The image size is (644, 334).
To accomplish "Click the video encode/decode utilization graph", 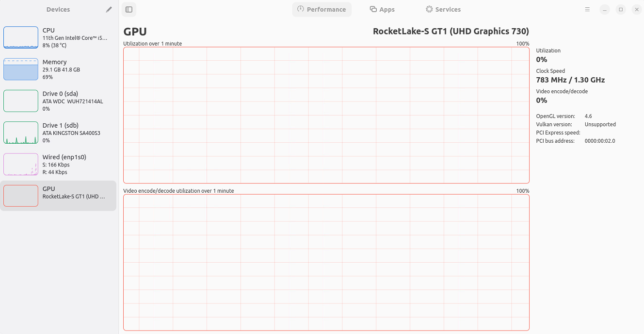I will 326,263.
